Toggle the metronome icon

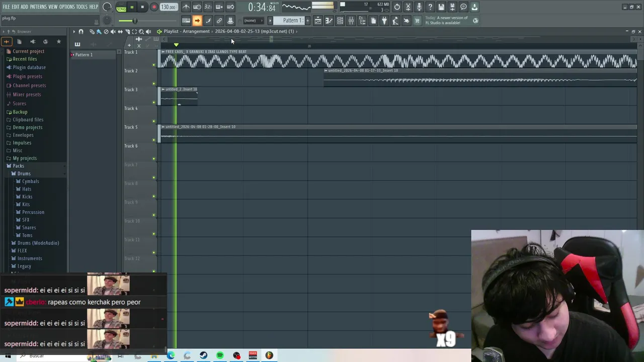tap(186, 7)
